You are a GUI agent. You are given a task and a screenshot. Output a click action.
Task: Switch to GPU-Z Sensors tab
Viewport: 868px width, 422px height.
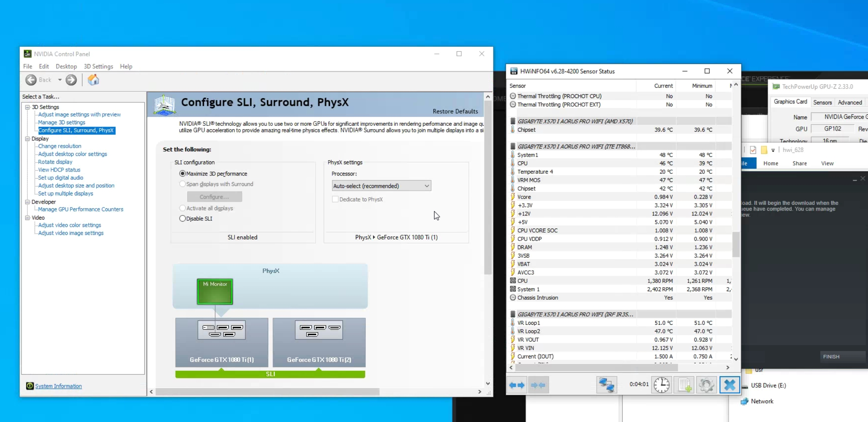click(x=822, y=102)
